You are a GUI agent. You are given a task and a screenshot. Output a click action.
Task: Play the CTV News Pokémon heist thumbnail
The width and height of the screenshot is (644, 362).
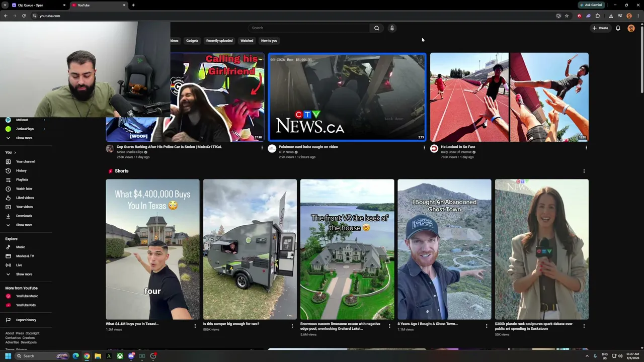pyautogui.click(x=347, y=98)
